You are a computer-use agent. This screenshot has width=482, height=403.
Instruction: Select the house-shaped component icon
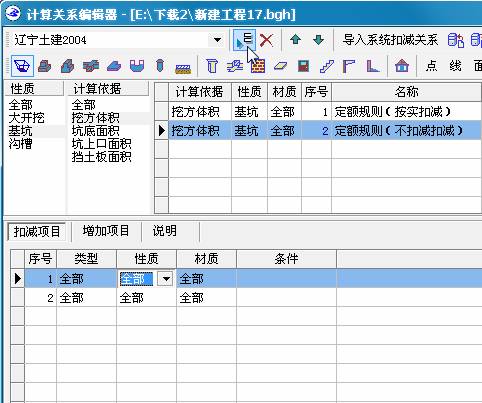point(402,66)
